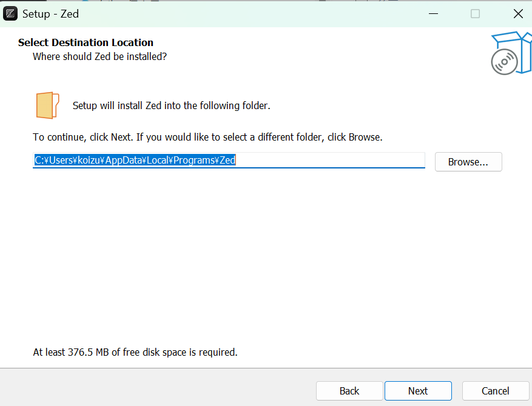Click the 'Select Destination Location' heading
532x406 pixels.
tap(86, 42)
